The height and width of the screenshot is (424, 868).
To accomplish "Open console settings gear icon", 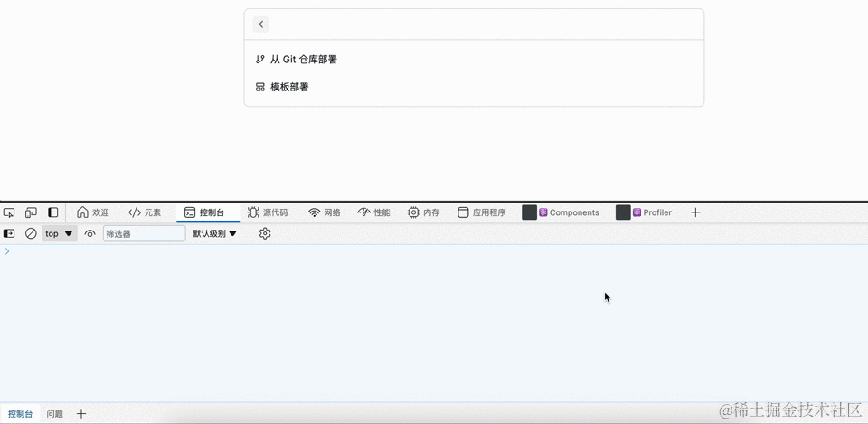I will point(265,233).
